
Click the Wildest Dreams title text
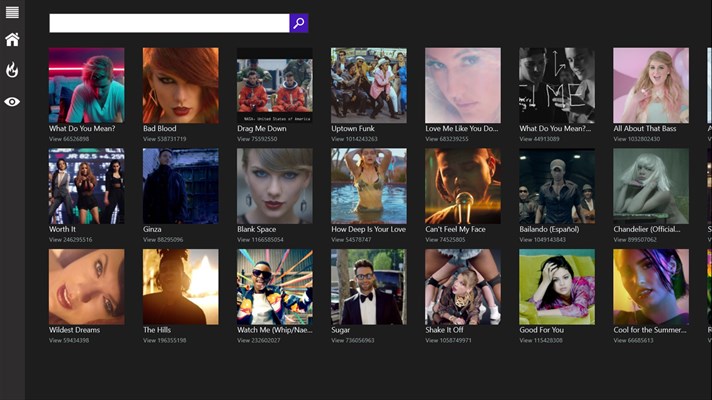[74, 330]
